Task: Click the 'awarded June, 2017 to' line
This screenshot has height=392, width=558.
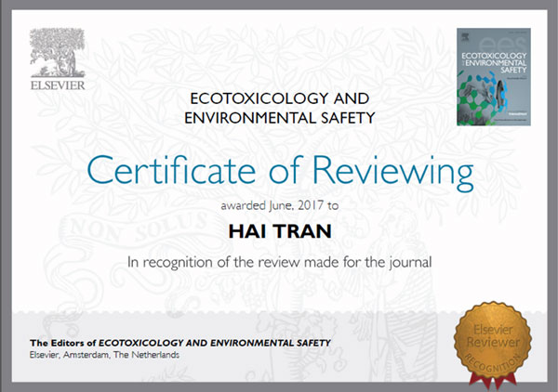Action: pos(280,206)
